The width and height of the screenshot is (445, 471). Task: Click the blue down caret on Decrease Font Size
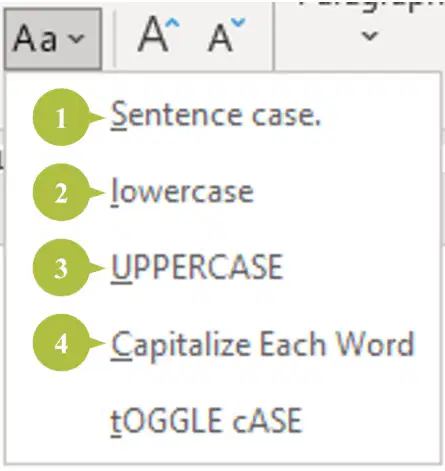click(238, 23)
